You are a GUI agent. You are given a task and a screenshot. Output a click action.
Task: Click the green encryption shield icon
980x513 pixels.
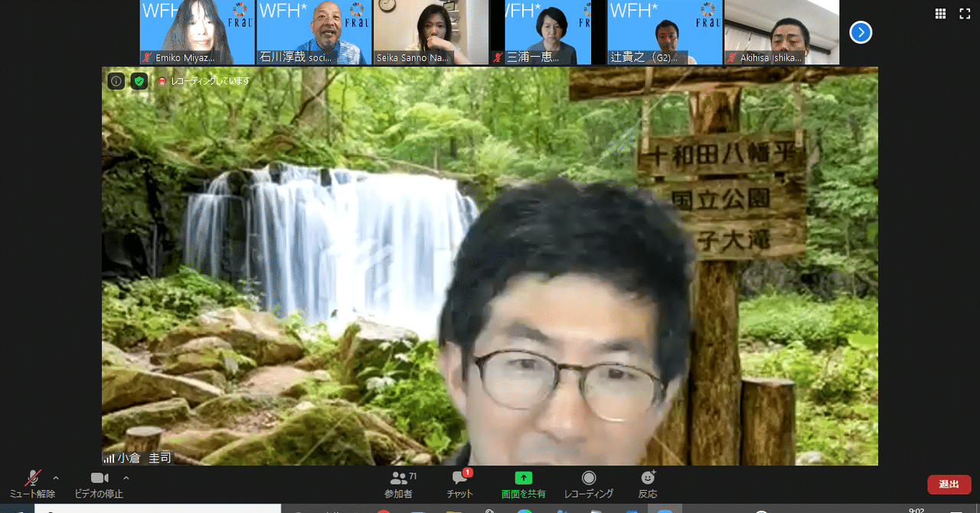point(139,80)
